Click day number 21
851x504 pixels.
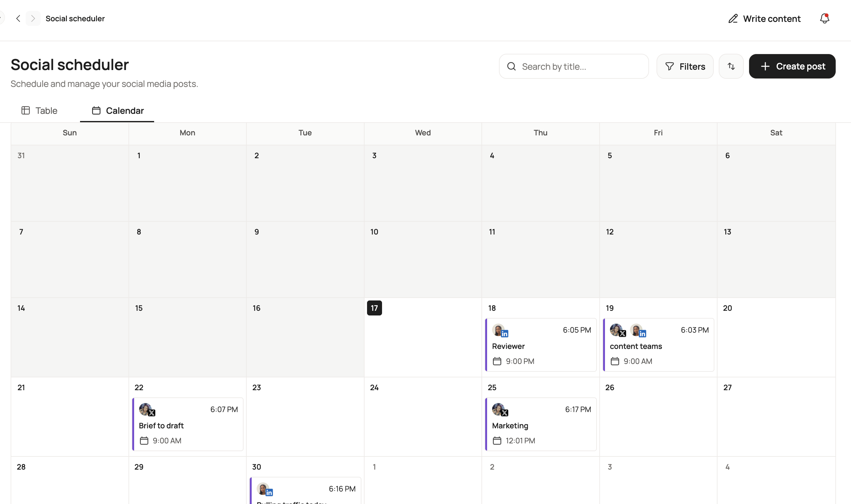[x=21, y=387]
